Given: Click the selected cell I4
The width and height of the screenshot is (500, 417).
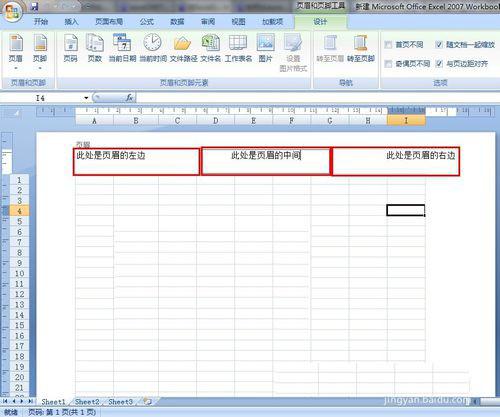Looking at the screenshot, I should (406, 210).
